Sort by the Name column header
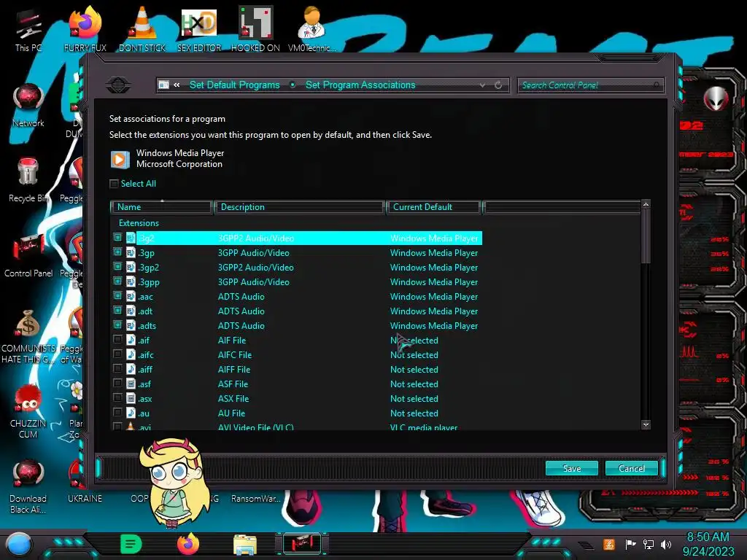This screenshot has width=747, height=560. click(161, 207)
